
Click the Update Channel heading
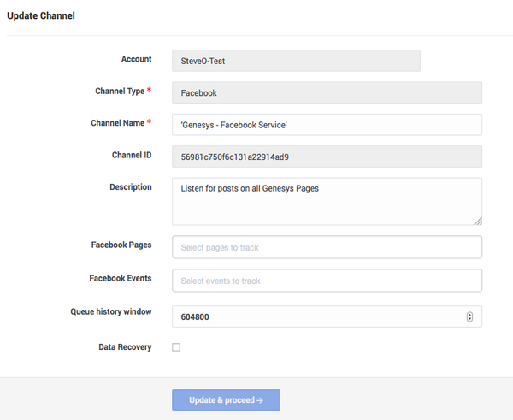(x=40, y=15)
